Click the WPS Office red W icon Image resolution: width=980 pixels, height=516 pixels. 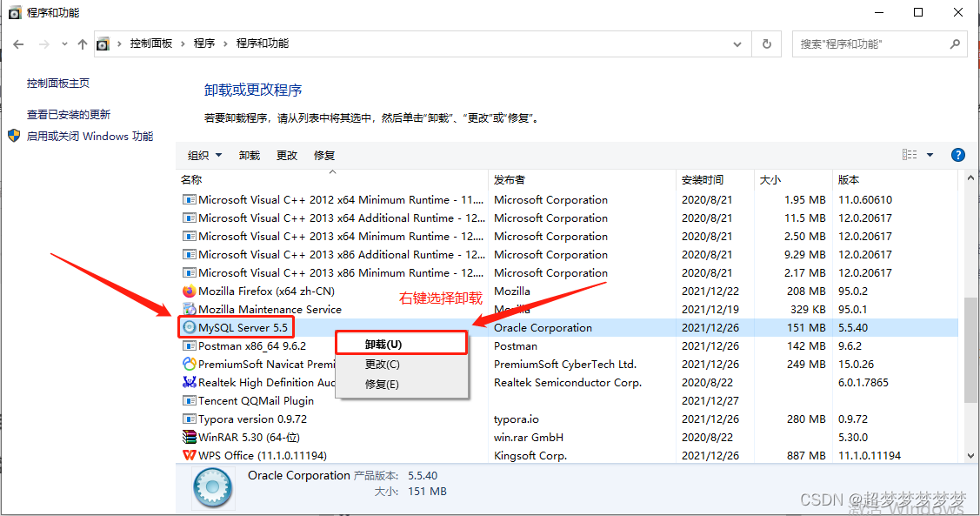click(189, 455)
